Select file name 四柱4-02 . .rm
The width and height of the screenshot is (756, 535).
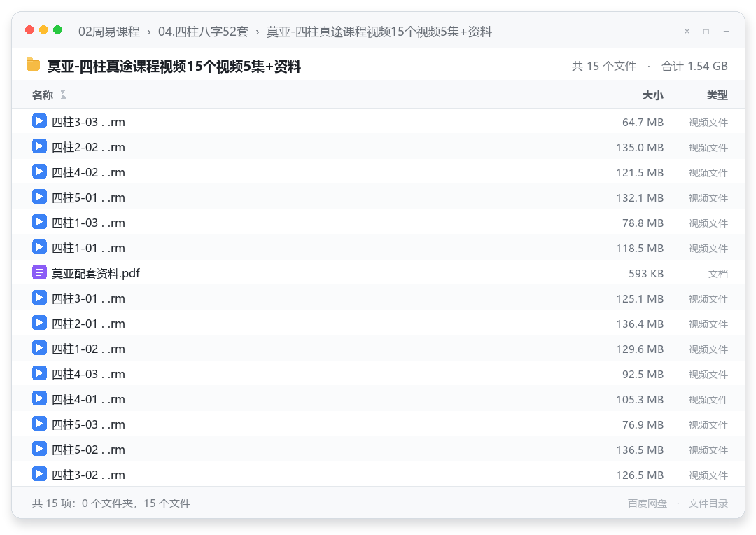pos(88,172)
